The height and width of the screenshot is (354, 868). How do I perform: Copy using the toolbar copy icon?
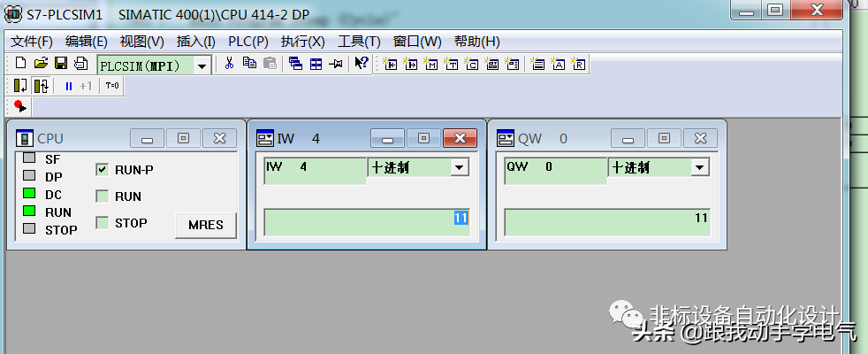(x=249, y=63)
